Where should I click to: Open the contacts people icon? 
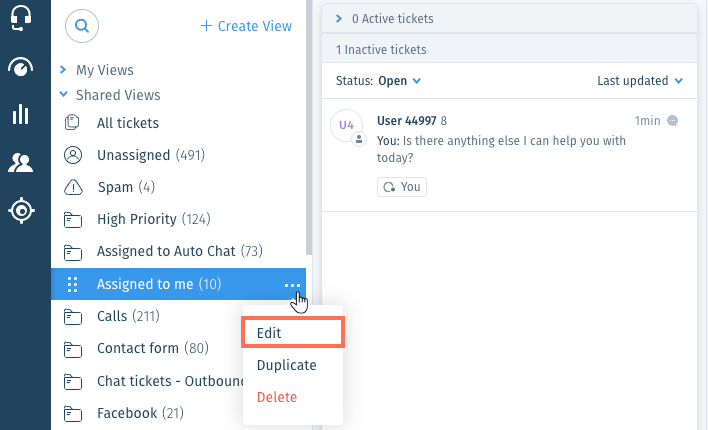coord(20,162)
